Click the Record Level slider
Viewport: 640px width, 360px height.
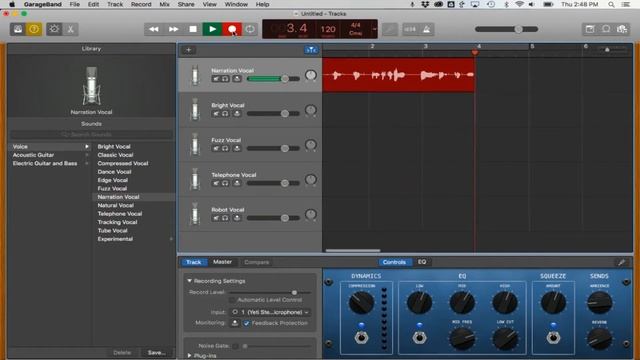pyautogui.click(x=270, y=292)
